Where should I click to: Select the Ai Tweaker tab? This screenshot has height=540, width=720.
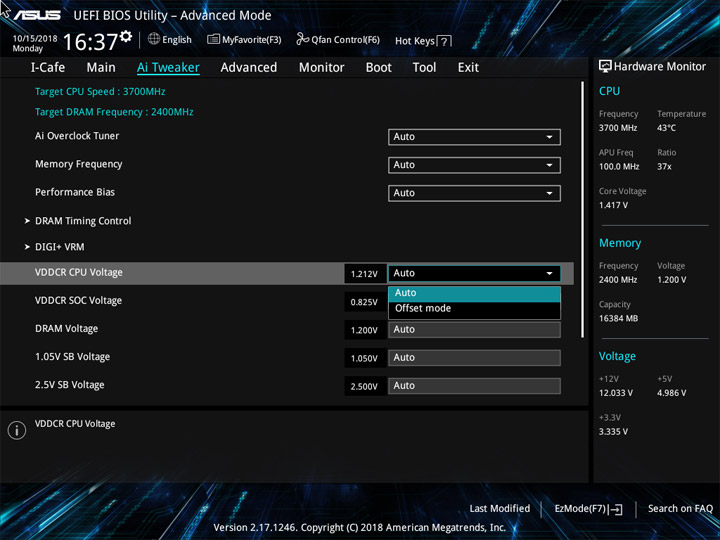(168, 68)
